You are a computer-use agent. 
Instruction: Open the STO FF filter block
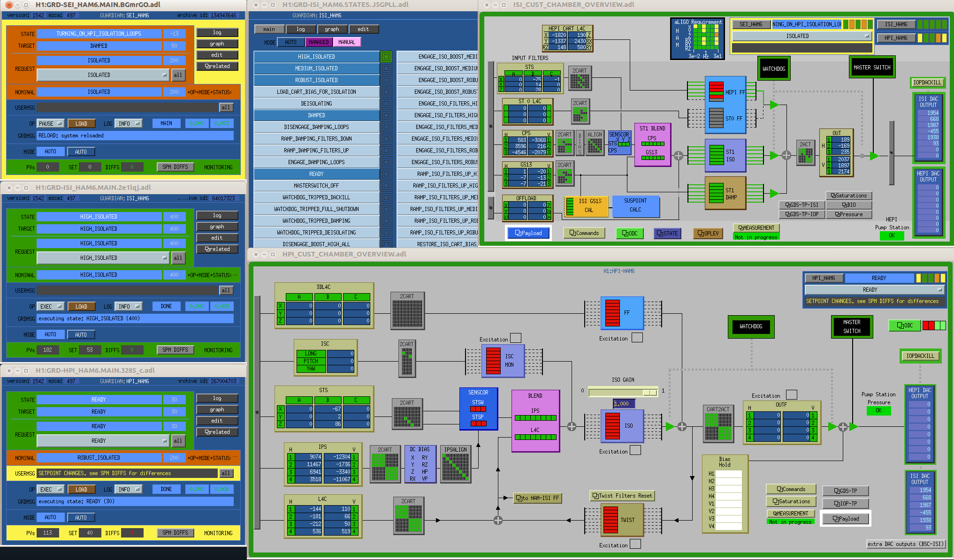[x=725, y=118]
